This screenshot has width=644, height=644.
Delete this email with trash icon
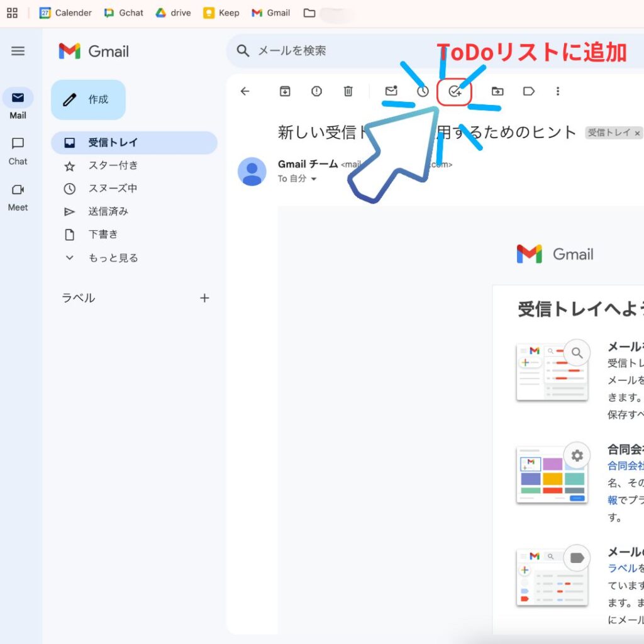pyautogui.click(x=348, y=91)
